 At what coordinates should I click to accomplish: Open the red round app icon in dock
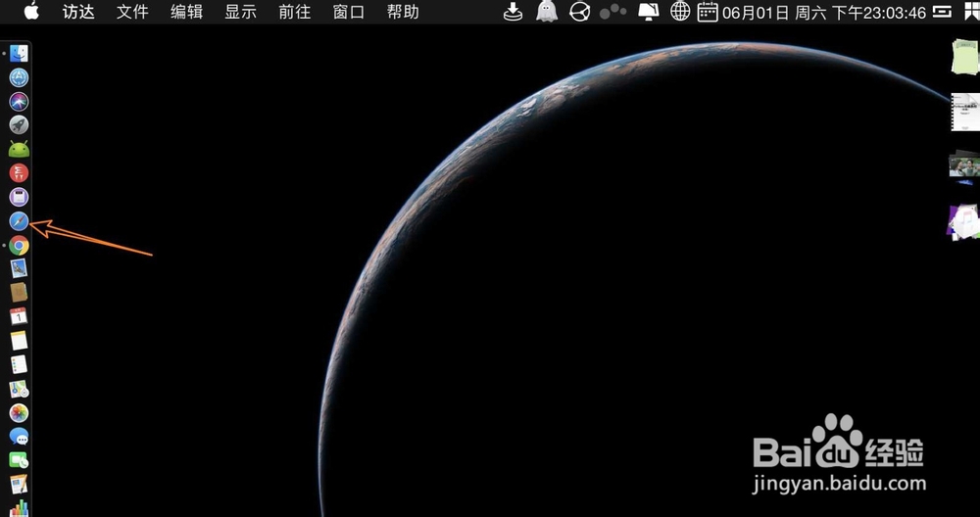pyautogui.click(x=19, y=173)
